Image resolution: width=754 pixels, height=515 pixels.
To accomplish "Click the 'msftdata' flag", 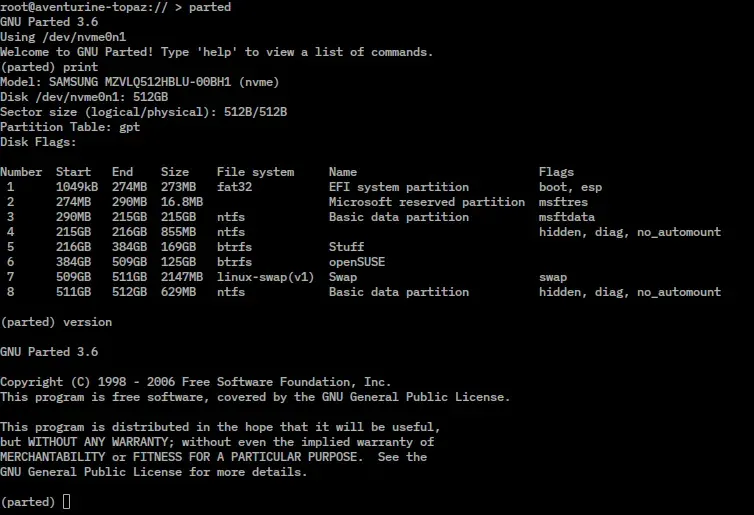I will tap(567, 217).
